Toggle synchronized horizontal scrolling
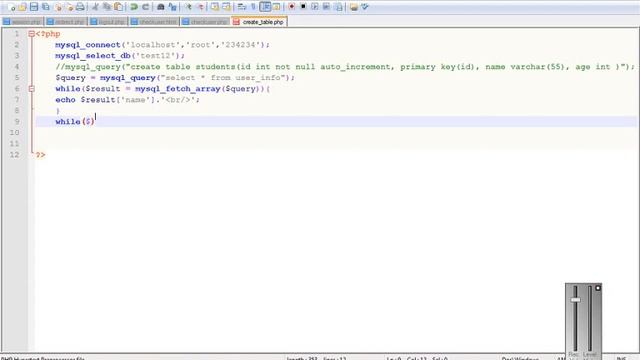640x360 pixels. [x=226, y=7]
